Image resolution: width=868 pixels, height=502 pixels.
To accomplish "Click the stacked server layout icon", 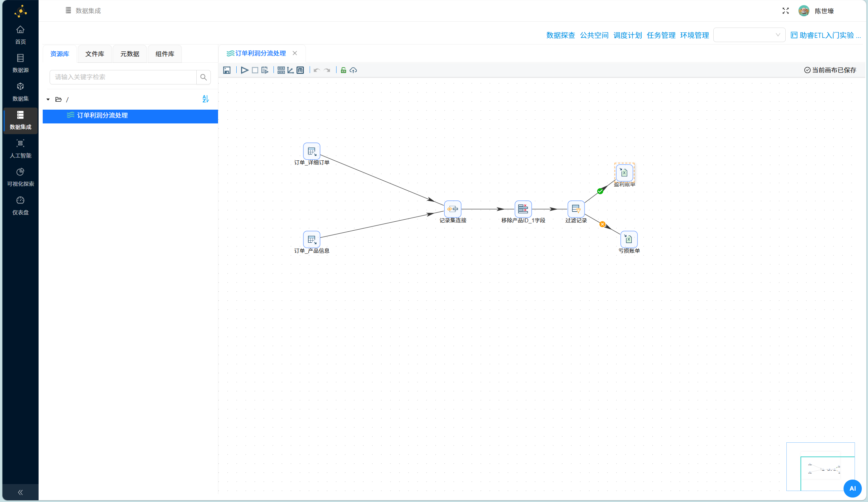I will click(x=281, y=70).
